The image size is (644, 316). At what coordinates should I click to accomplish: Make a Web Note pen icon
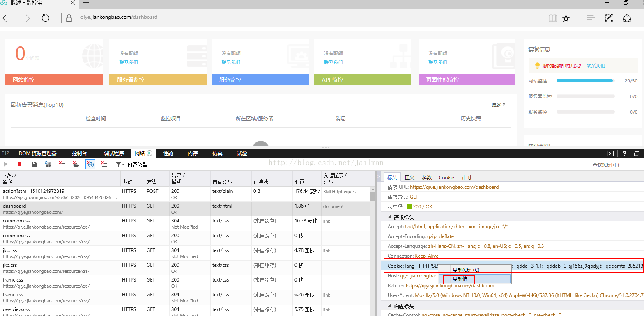609,18
